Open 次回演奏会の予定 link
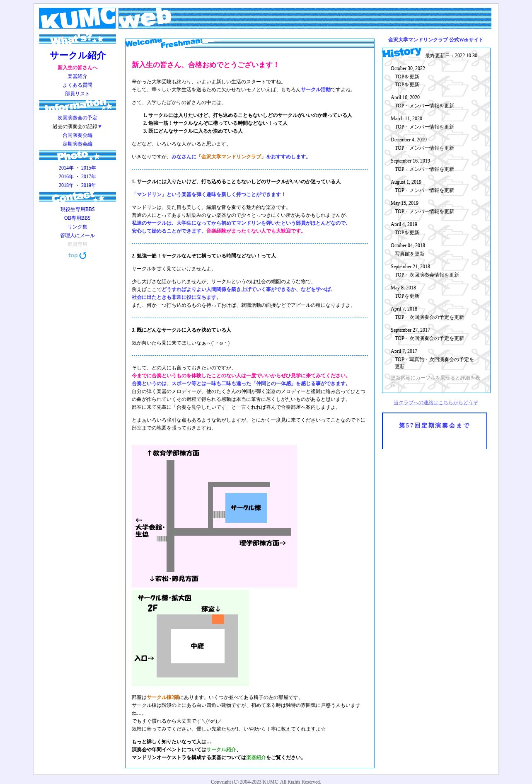This screenshot has height=784, width=532. point(77,118)
